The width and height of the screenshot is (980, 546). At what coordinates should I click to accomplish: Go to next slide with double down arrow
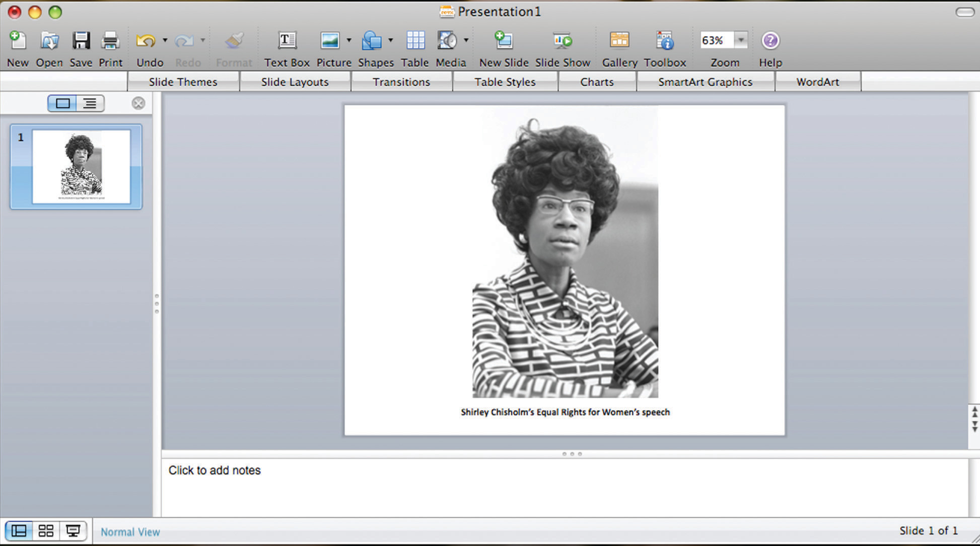[974, 426]
